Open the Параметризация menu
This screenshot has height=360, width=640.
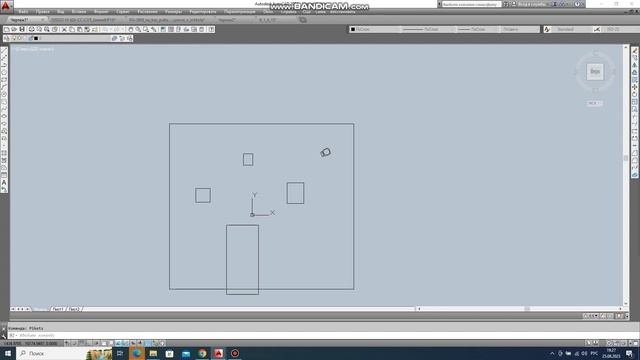(240, 12)
